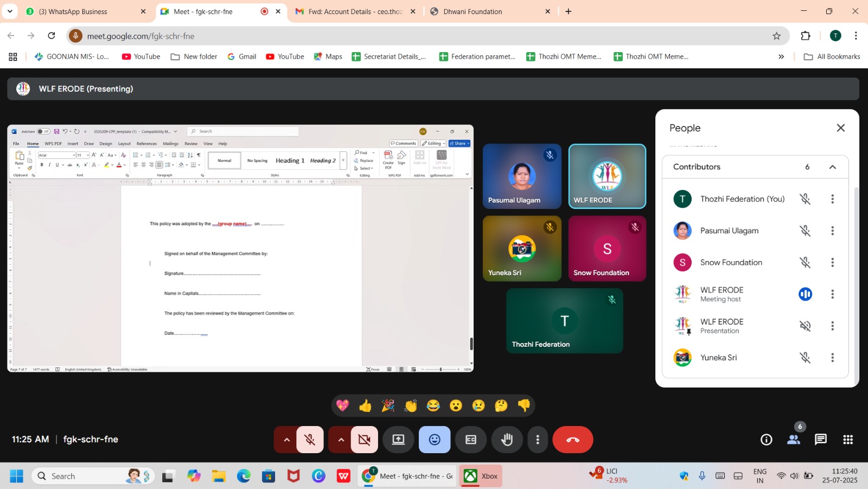Switch to the Dhwani Foundation tab
Viewport: 868px width, 489px height.
(x=490, y=11)
